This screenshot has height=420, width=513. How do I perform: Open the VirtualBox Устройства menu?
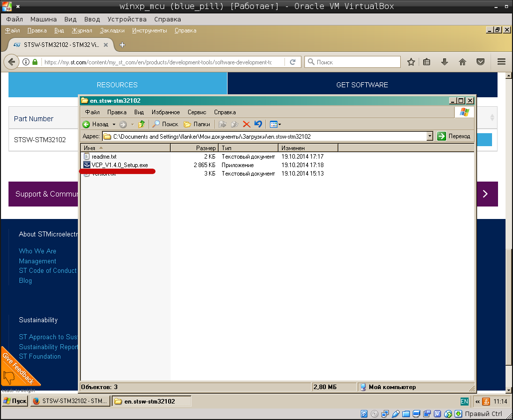[127, 19]
